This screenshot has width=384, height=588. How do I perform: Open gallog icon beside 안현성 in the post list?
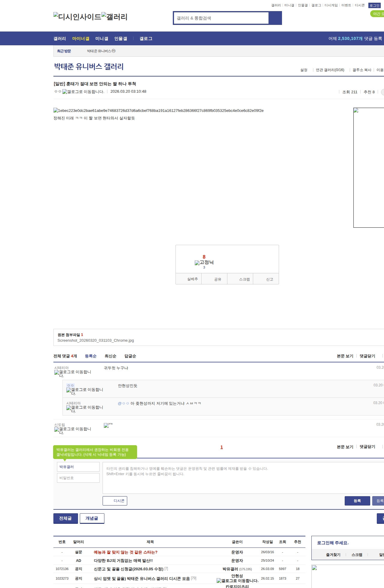pyautogui.click(x=237, y=581)
